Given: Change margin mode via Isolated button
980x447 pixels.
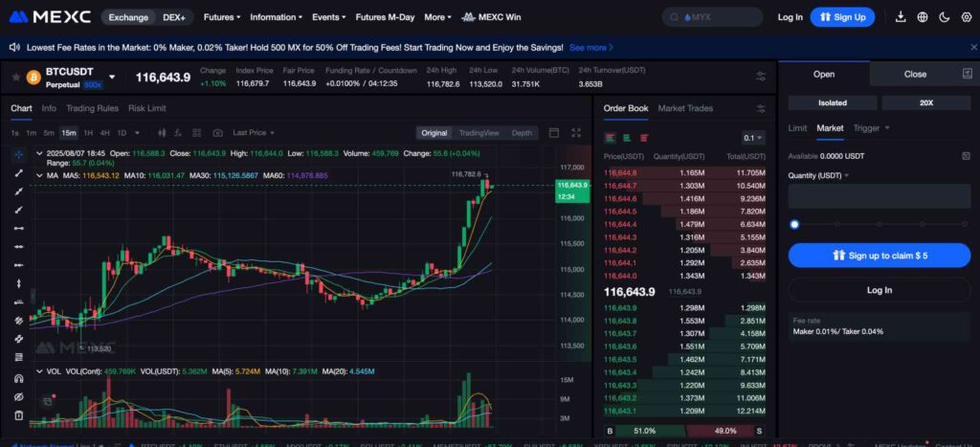Looking at the screenshot, I should pos(833,102).
